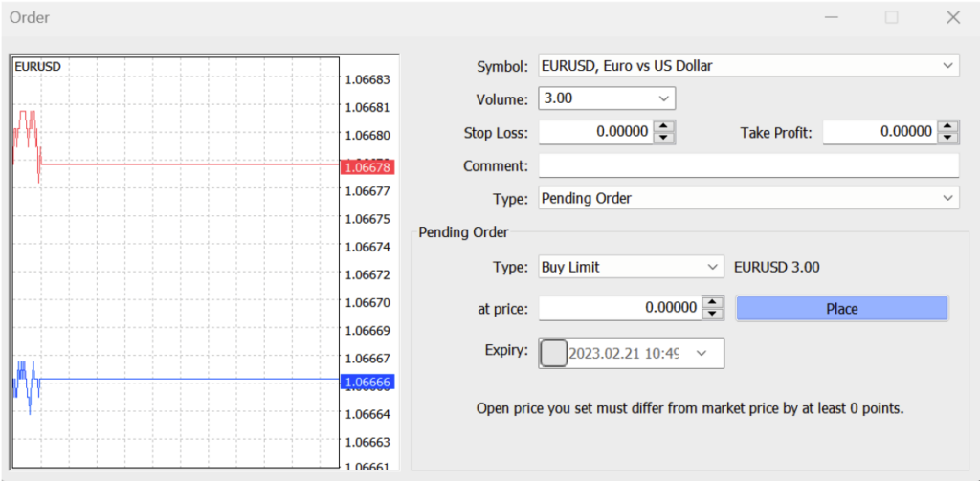This screenshot has width=980, height=481.
Task: Increase Stop Loss with up arrow
Action: click(665, 125)
